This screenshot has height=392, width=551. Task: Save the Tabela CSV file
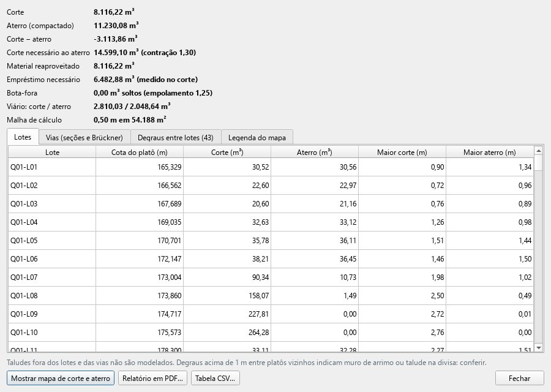coord(215,379)
